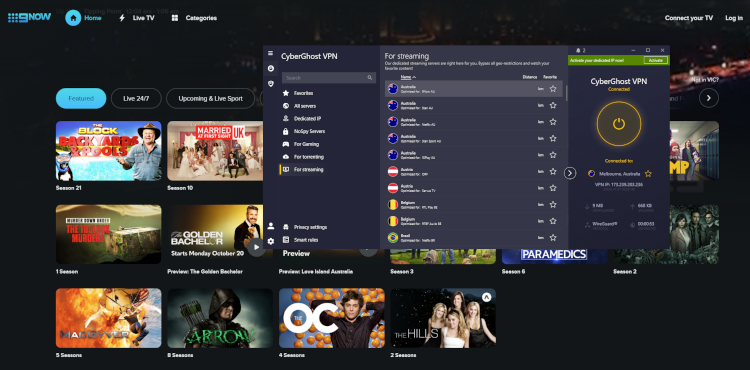Favorite the Belgium RTL Play server
The width and height of the screenshot is (750, 370).
553,205
